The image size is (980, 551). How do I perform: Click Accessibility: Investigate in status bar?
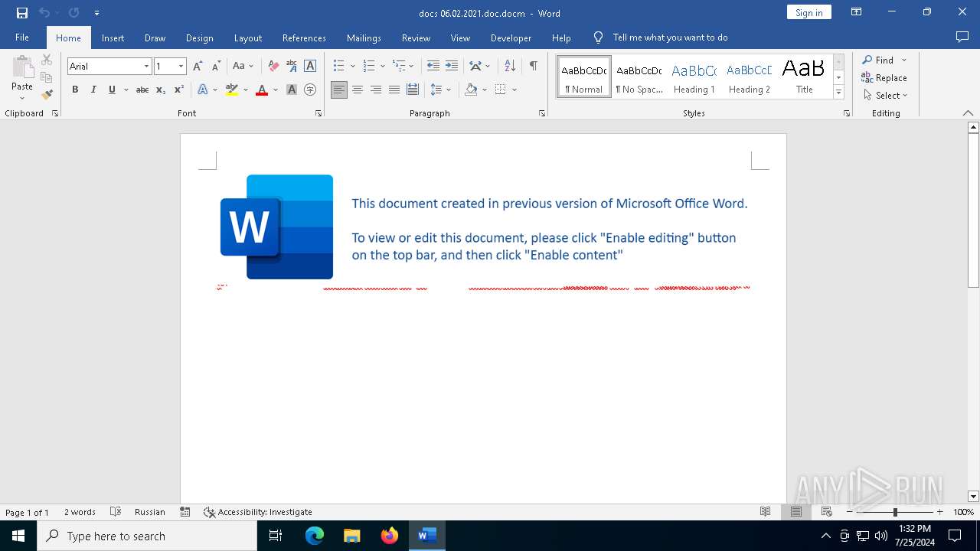point(257,512)
